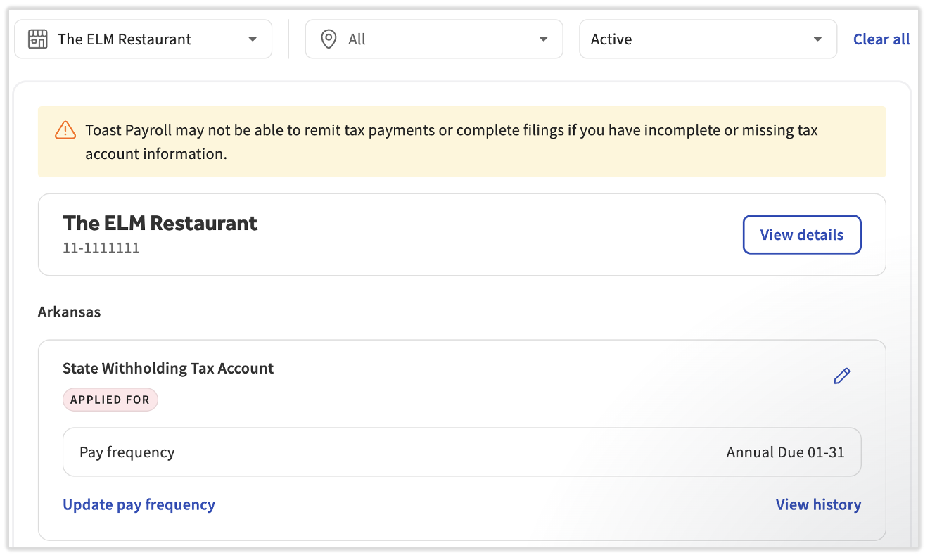
Task: Expand the Active status dropdown arrow
Action: coord(817,39)
